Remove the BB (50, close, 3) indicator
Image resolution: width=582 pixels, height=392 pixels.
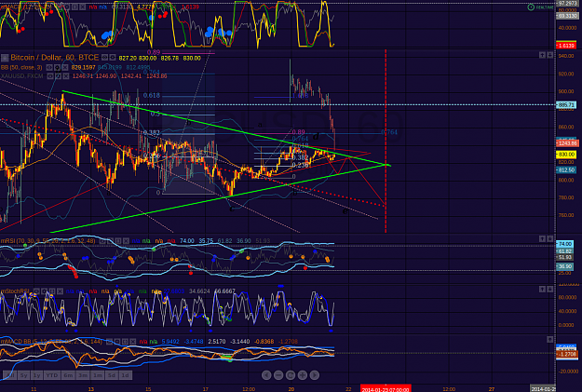click(x=65, y=68)
